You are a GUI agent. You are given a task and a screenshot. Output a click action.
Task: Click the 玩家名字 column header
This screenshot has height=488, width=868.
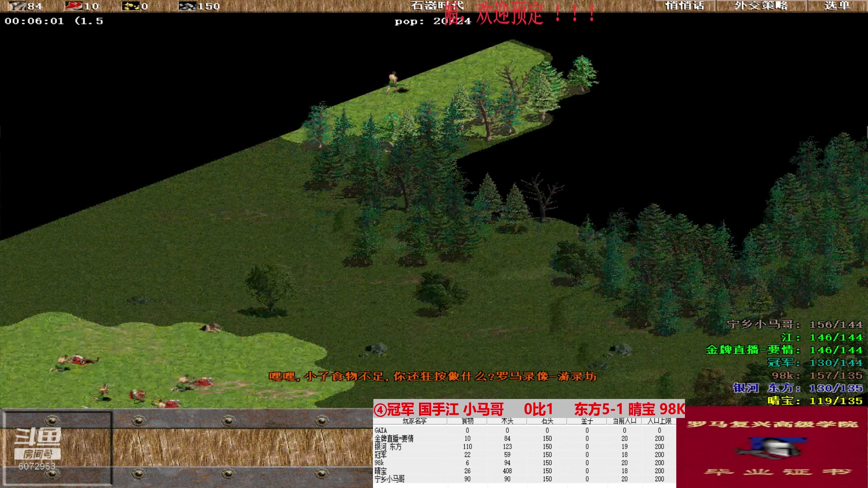414,421
